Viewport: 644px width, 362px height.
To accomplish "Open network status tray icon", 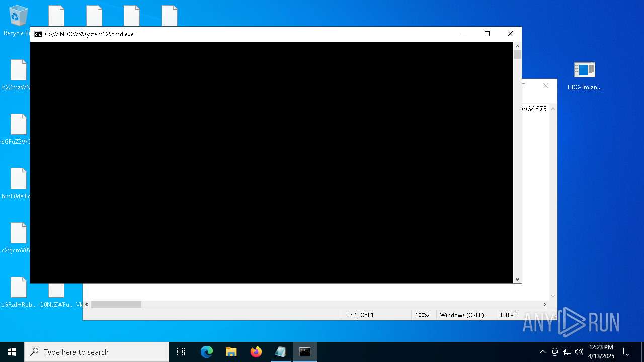I will click(567, 352).
